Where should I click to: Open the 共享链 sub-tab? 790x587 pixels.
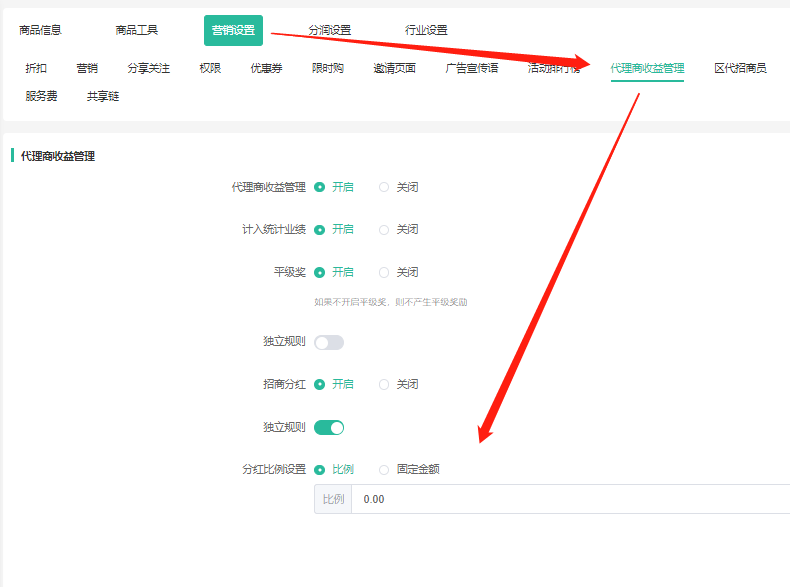102,96
